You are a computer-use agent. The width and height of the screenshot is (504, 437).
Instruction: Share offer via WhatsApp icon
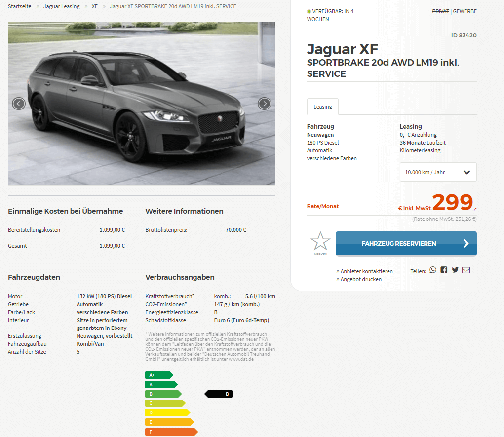click(433, 270)
